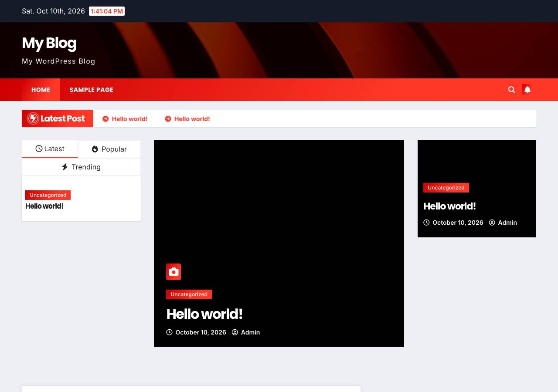Open Hello world! post in Latest tab panel
This screenshot has height=392, width=558.
coord(44,206)
